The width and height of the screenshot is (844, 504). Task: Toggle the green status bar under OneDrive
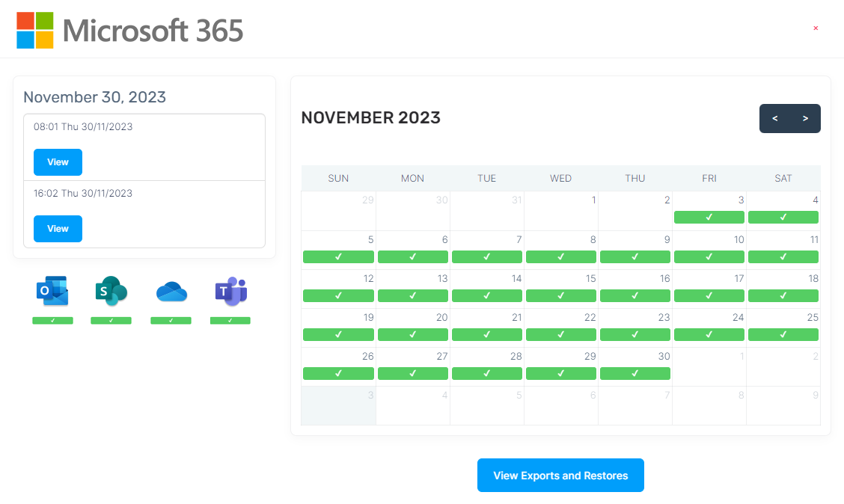point(171,320)
